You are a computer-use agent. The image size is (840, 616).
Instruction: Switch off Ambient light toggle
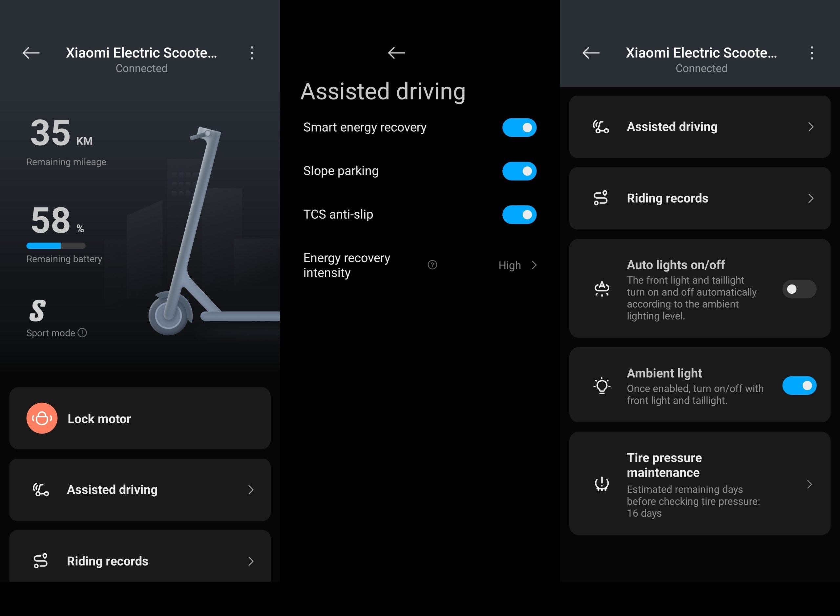click(799, 386)
